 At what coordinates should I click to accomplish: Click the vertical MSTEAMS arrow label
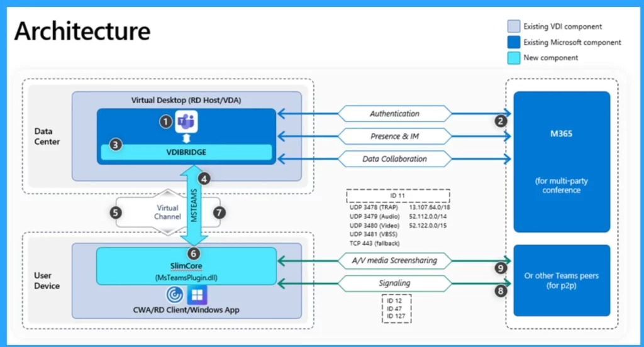tap(194, 206)
